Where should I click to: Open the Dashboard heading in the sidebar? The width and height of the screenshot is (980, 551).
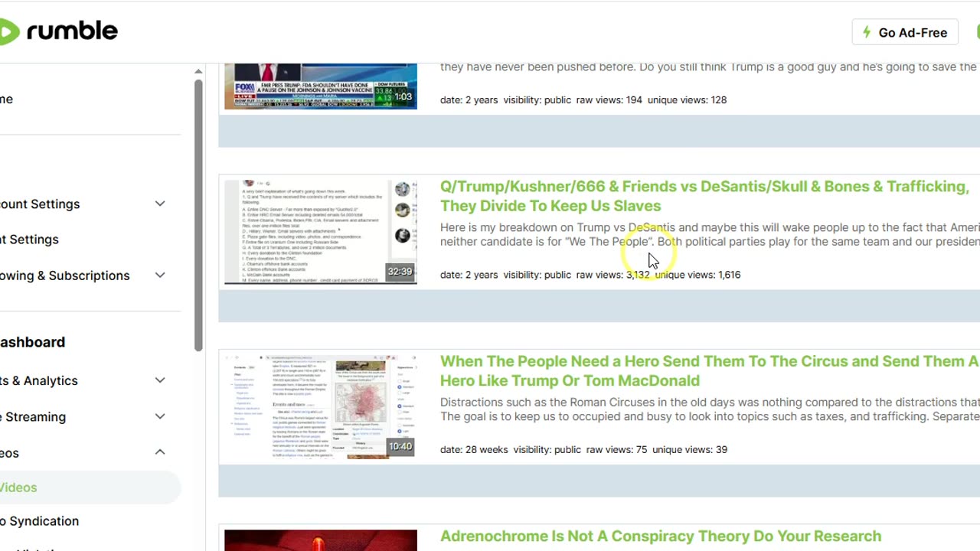pyautogui.click(x=32, y=342)
